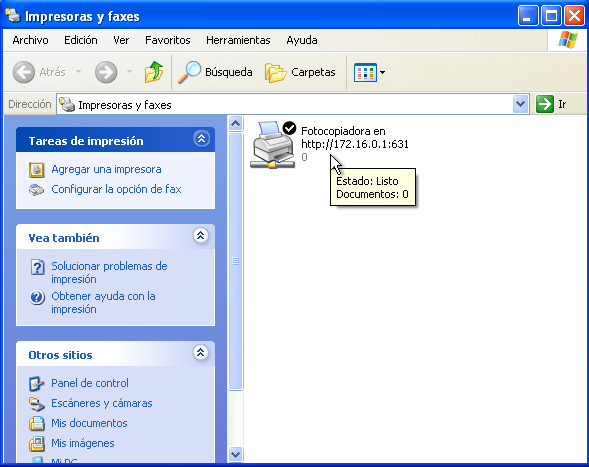Click the Agregar una impresora icon
589x467 pixels.
(x=37, y=170)
